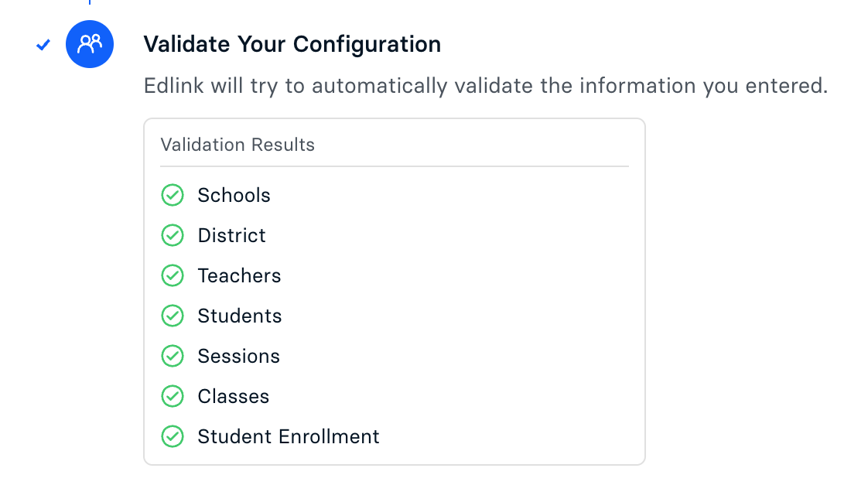This screenshot has height=492, width=868.
Task: Click the green check icon beside Teachers
Action: pos(172,275)
